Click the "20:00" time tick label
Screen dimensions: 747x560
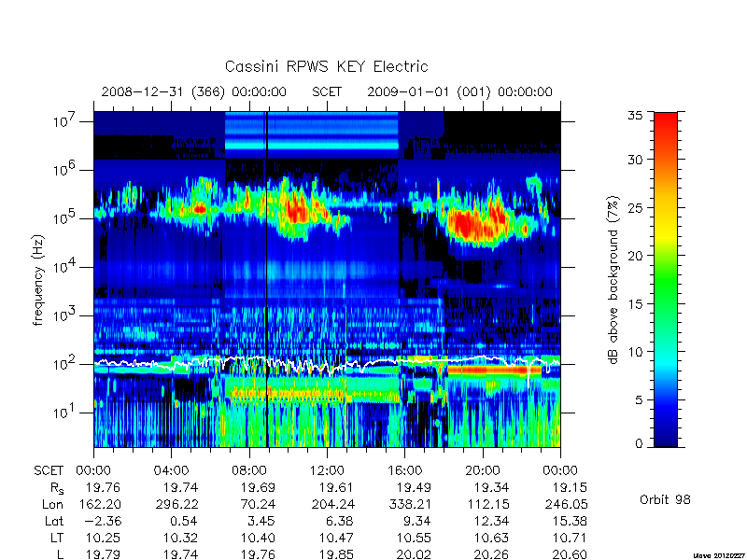tap(482, 471)
